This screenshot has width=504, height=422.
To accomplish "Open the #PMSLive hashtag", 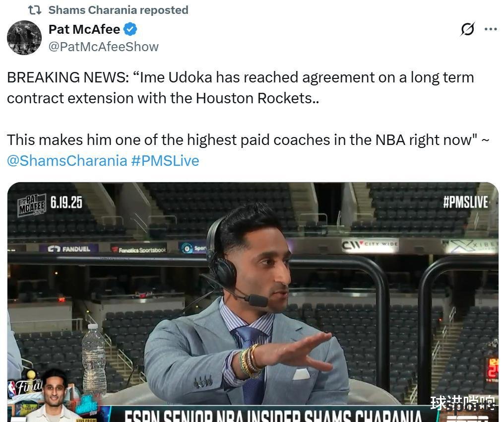I will 165,160.
